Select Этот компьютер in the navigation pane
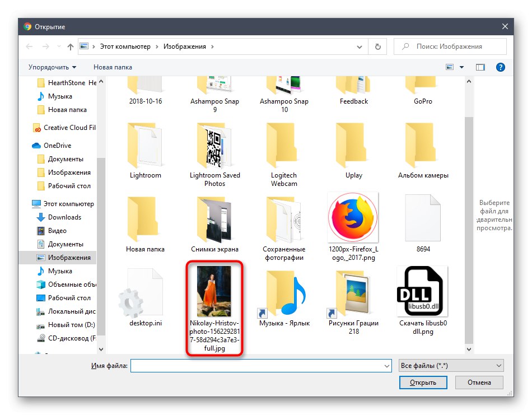The width and height of the screenshot is (532, 415). (x=62, y=204)
